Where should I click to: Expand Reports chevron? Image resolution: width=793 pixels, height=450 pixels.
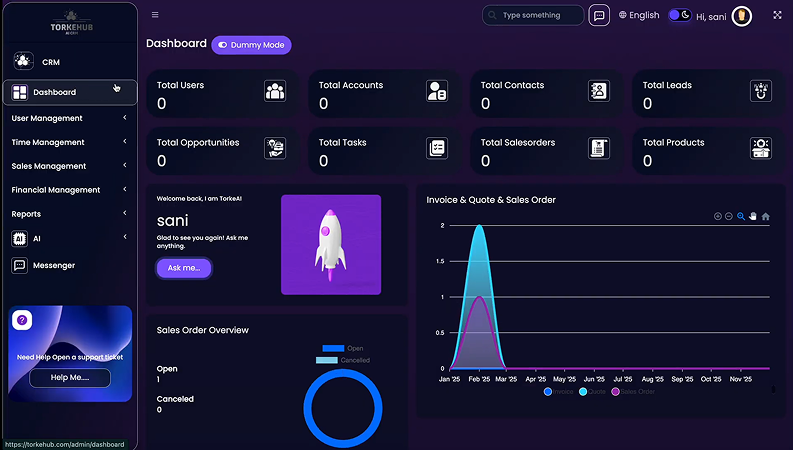[x=124, y=212]
